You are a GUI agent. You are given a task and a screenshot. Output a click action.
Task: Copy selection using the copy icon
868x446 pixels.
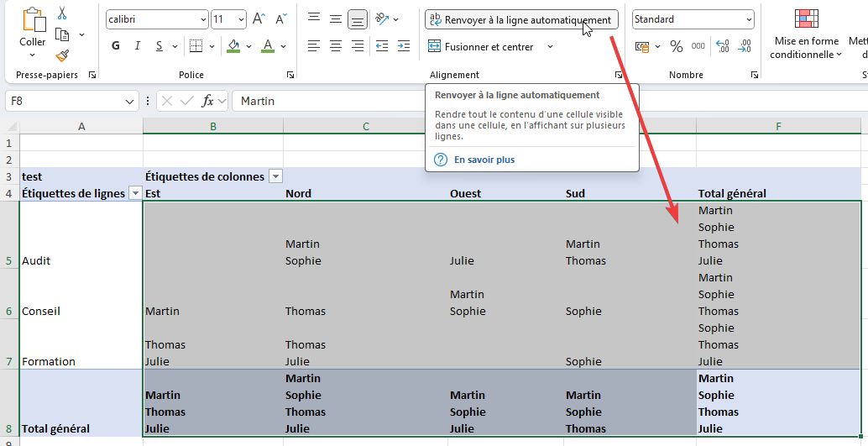click(x=62, y=35)
